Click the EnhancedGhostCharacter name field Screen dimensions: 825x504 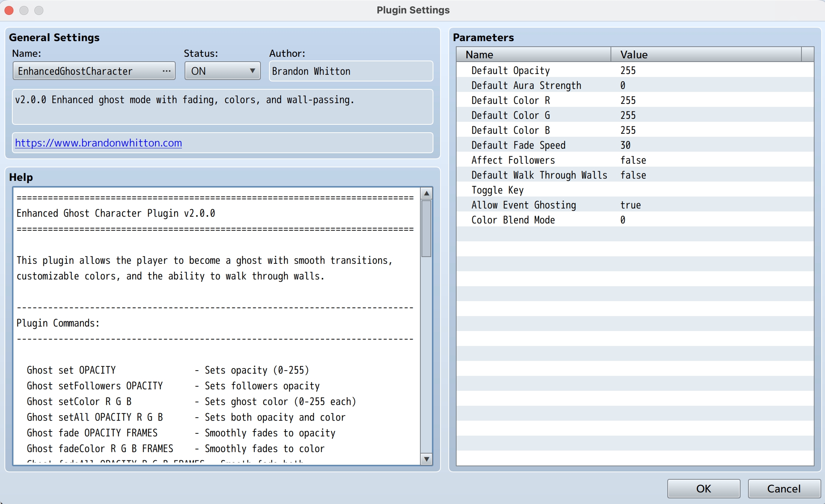tap(94, 71)
